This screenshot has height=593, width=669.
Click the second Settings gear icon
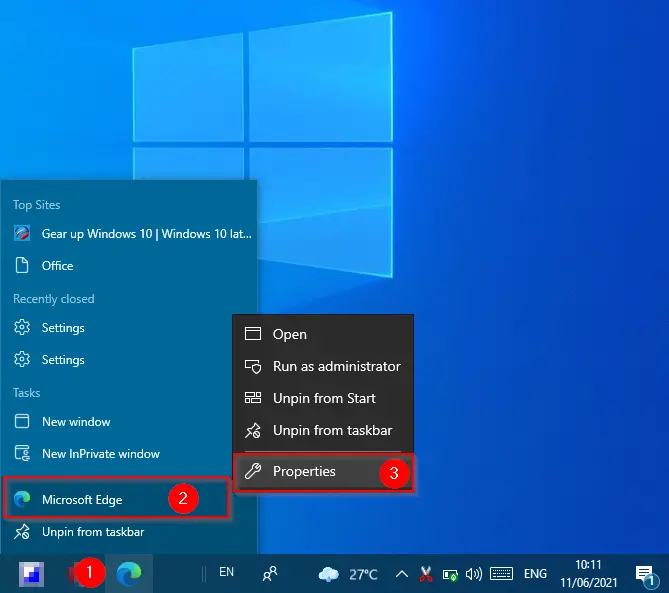(x=22, y=359)
